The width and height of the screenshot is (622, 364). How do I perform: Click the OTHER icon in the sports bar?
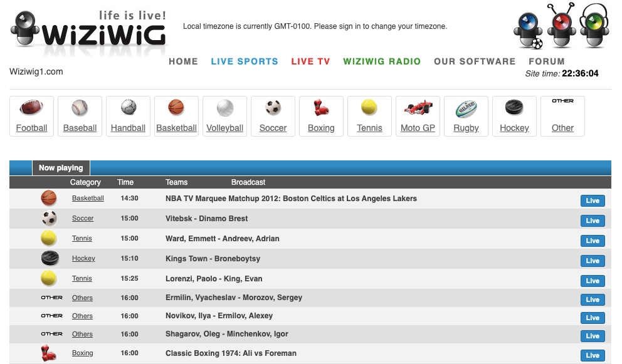(562, 101)
